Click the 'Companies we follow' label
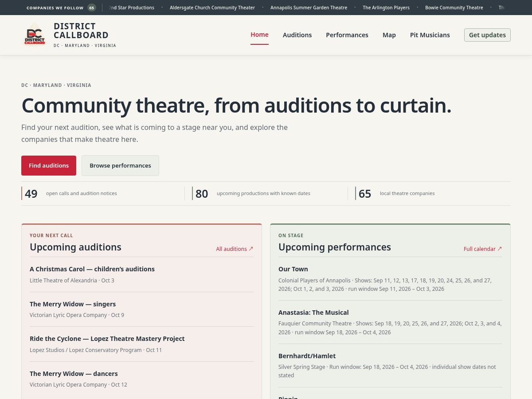532x399 pixels. pos(55,8)
